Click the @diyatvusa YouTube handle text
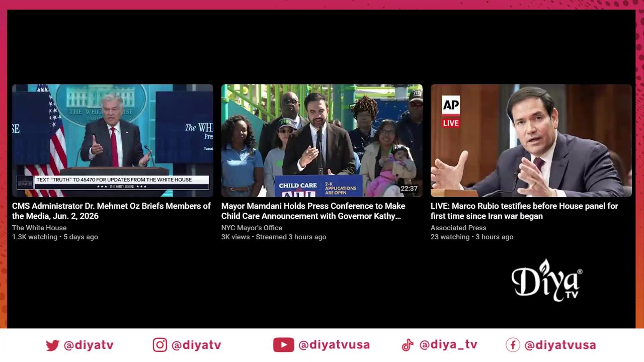This screenshot has height=362, width=644. (x=334, y=345)
